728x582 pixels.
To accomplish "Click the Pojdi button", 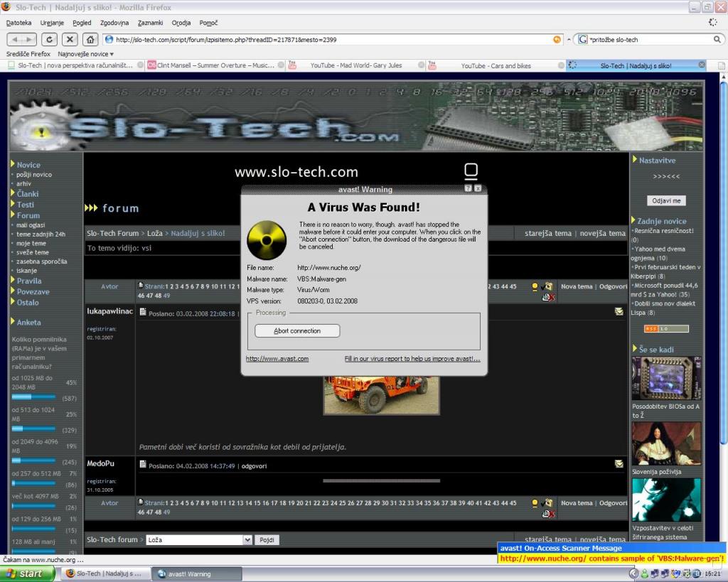I will (x=267, y=540).
